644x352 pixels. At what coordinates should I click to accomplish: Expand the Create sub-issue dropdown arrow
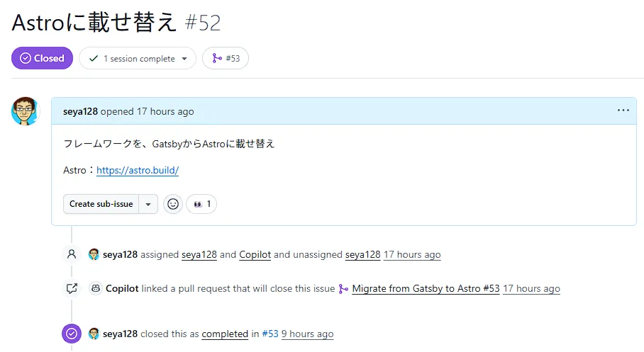coord(148,204)
